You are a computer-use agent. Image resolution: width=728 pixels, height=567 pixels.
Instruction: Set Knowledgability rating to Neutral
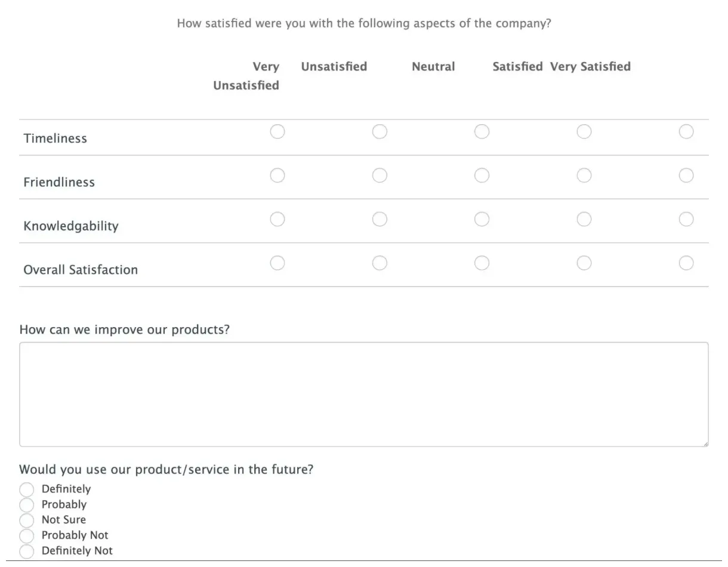(x=482, y=220)
